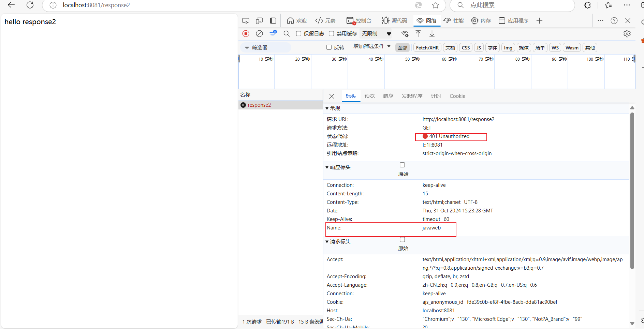The height and width of the screenshot is (329, 644).
Task: Open the 预览 preview tab
Action: click(x=369, y=96)
